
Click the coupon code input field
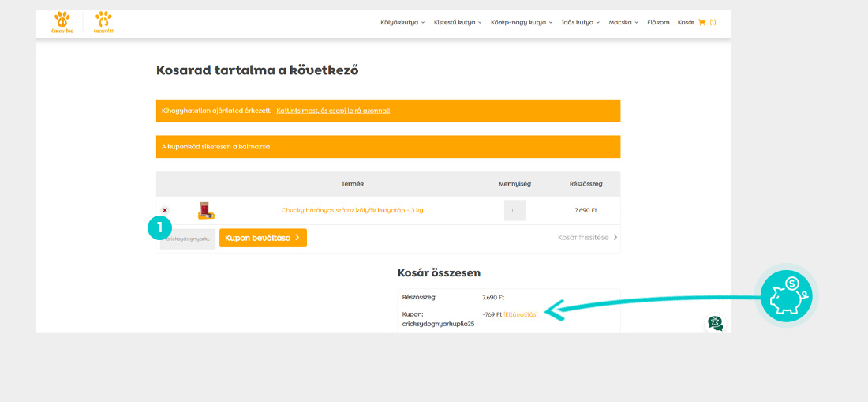coord(188,239)
